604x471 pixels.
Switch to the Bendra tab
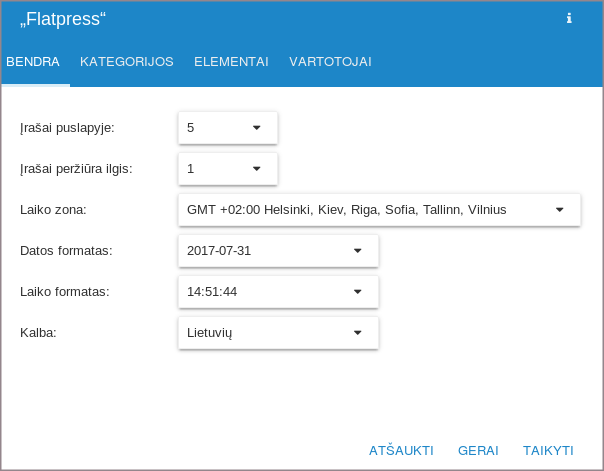(x=33, y=62)
